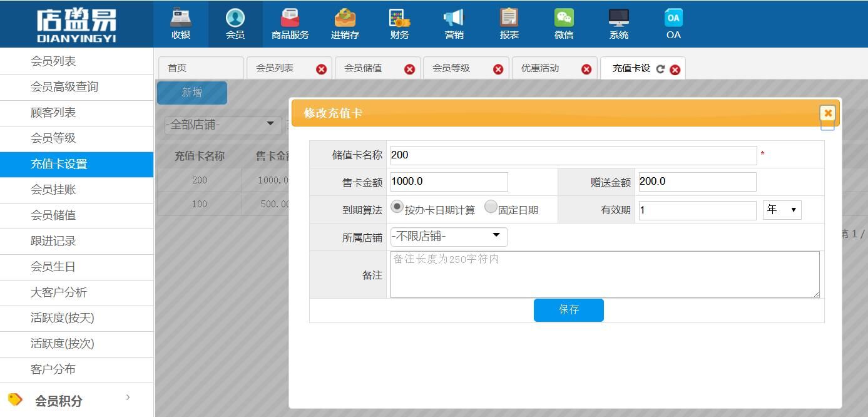The width and height of the screenshot is (868, 417).
Task: Close the 优惠活动 tab with red X
Action: click(x=586, y=69)
